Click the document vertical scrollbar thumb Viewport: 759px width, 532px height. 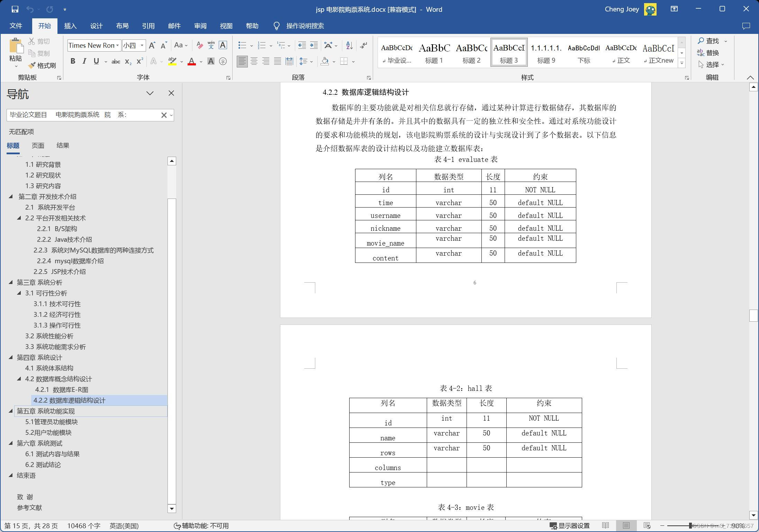point(753,315)
